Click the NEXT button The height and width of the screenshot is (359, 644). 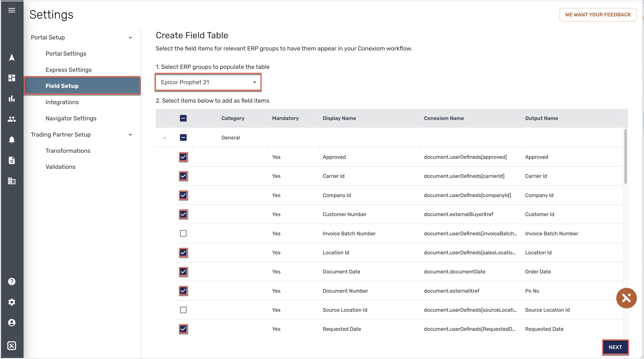click(615, 347)
